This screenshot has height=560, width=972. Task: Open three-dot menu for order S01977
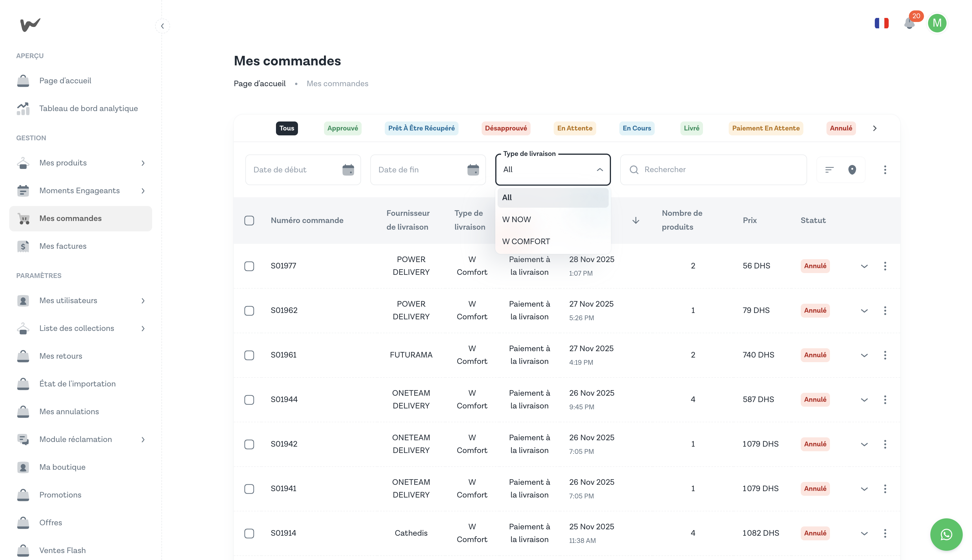(x=885, y=266)
